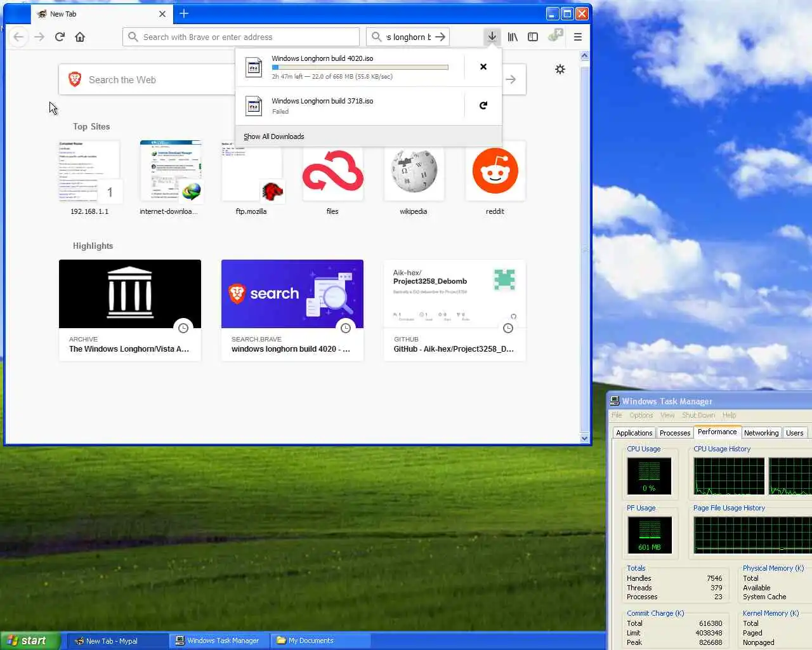Open new tab customize gear icon
The height and width of the screenshot is (650, 812).
pos(560,69)
